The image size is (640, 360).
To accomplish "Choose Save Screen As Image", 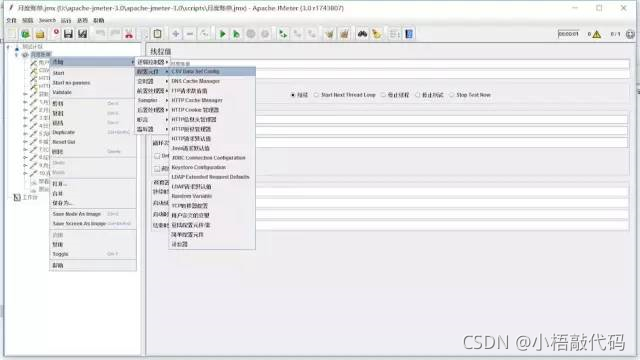I will [93, 224].
